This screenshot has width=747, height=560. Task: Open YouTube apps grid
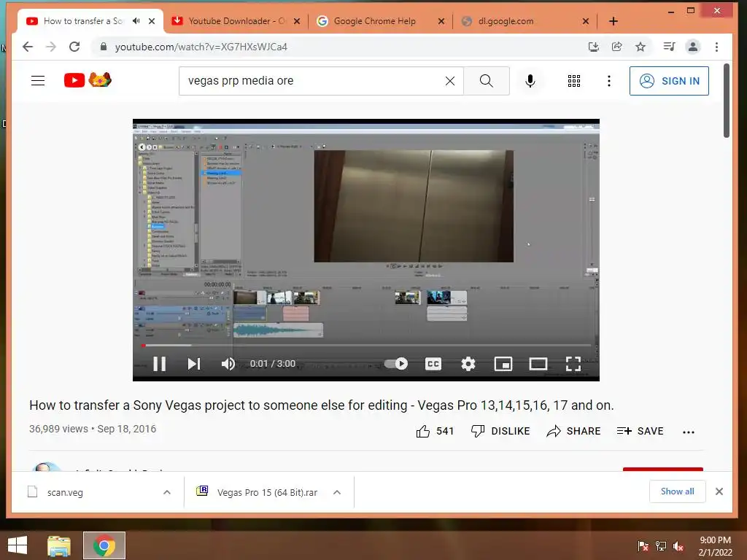pos(574,81)
